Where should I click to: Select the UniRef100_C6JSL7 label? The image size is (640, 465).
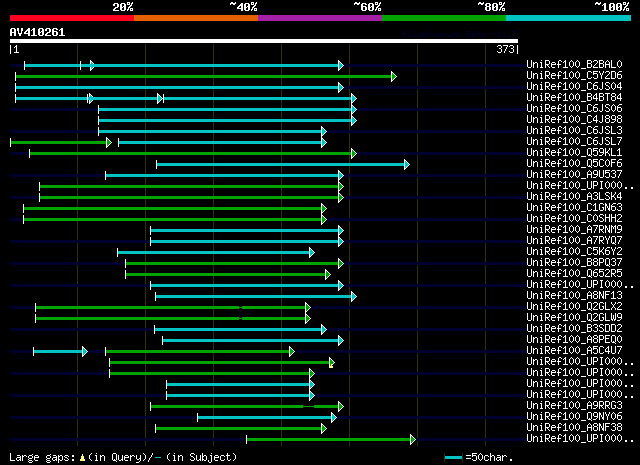pos(574,142)
